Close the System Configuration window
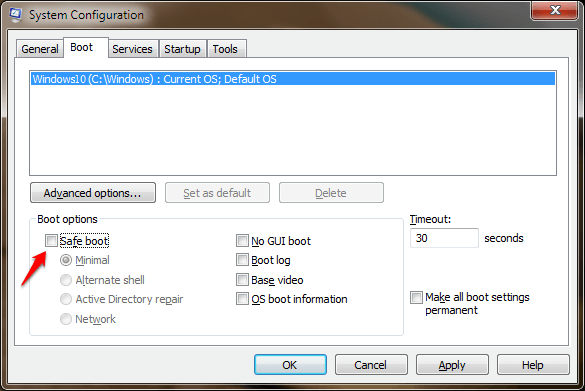This screenshot has height=391, width=585. pyautogui.click(x=554, y=10)
